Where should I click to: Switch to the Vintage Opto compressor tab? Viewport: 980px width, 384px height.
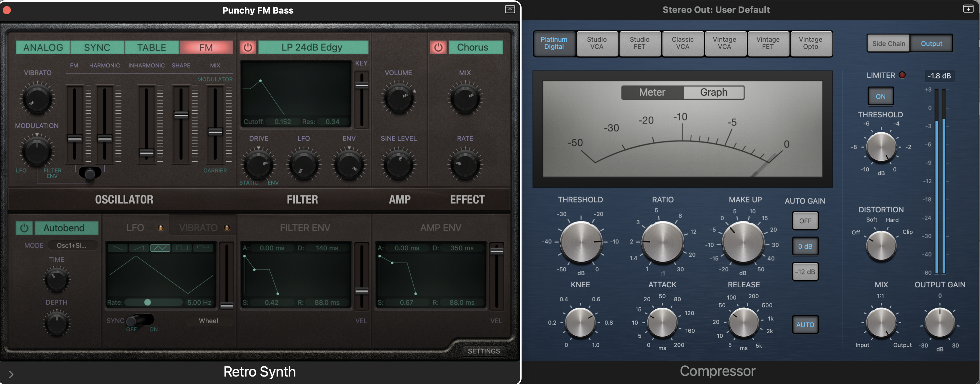click(810, 43)
